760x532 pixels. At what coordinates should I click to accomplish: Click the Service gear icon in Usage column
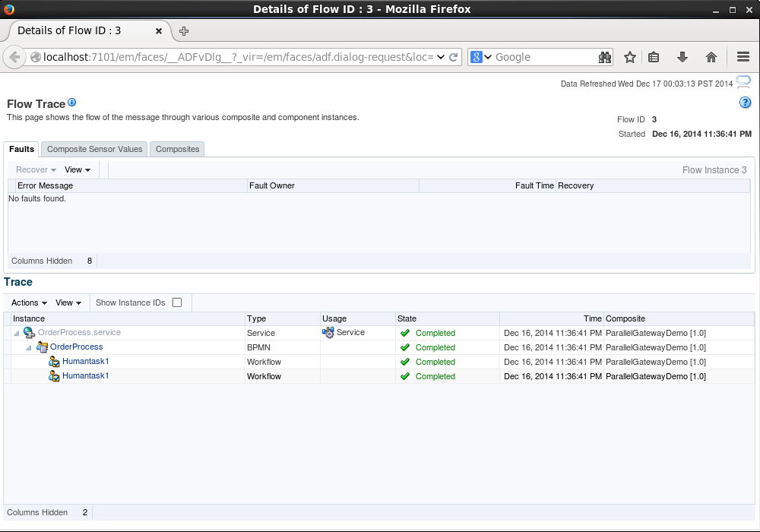[x=328, y=332]
